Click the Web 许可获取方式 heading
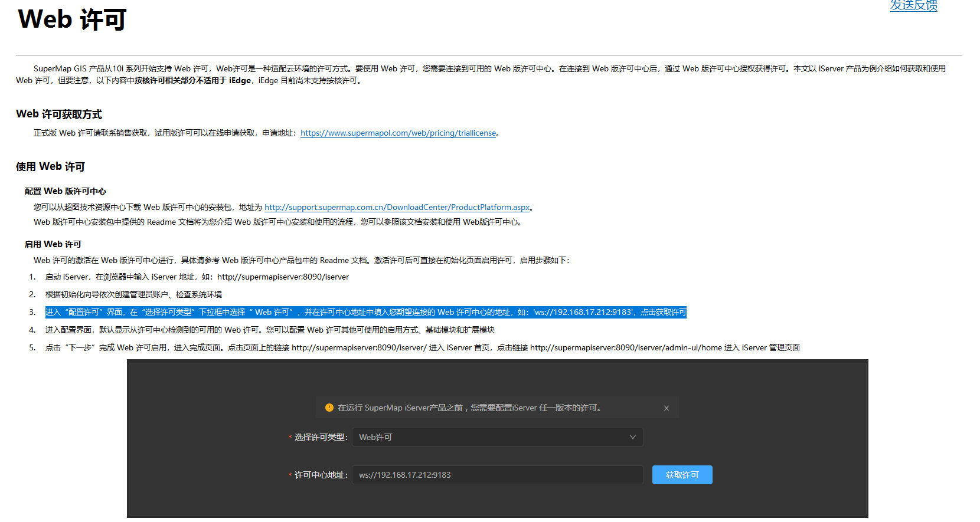980x522 pixels. point(59,114)
